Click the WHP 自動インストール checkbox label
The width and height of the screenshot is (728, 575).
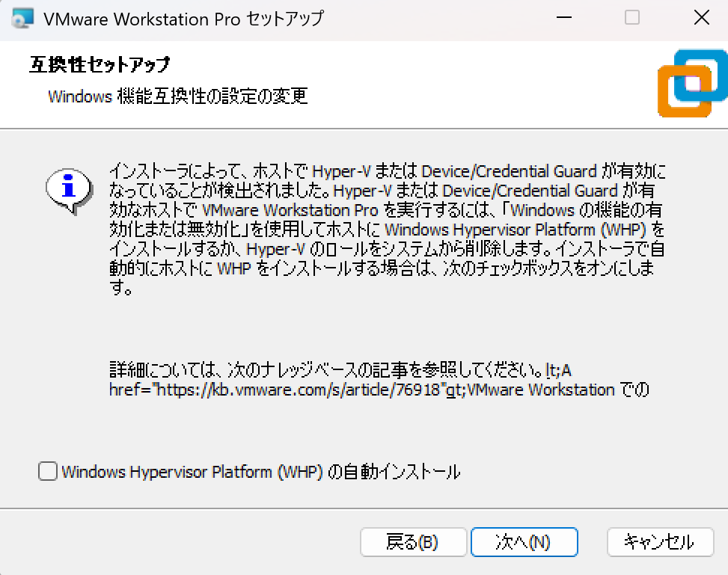261,472
